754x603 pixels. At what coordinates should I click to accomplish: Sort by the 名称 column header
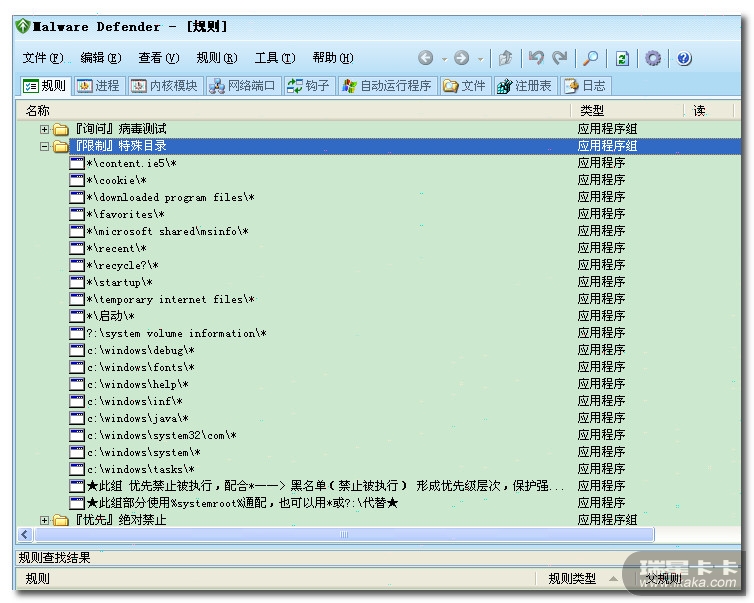pos(294,111)
